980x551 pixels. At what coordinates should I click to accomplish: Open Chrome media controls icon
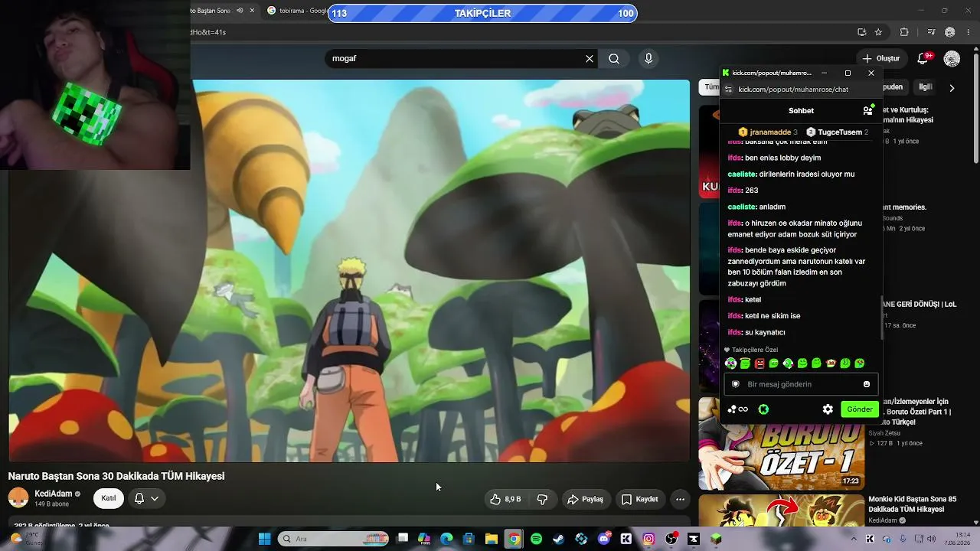931,32
